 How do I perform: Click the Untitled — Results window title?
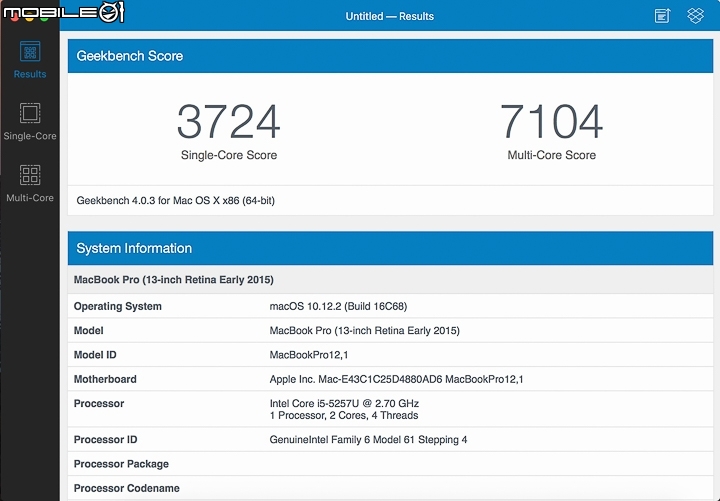(389, 16)
